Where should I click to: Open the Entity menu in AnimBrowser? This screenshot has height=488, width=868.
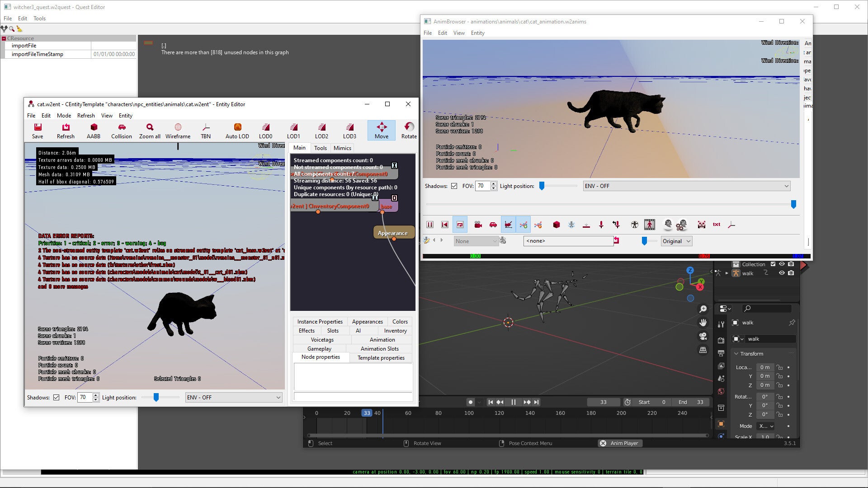477,33
